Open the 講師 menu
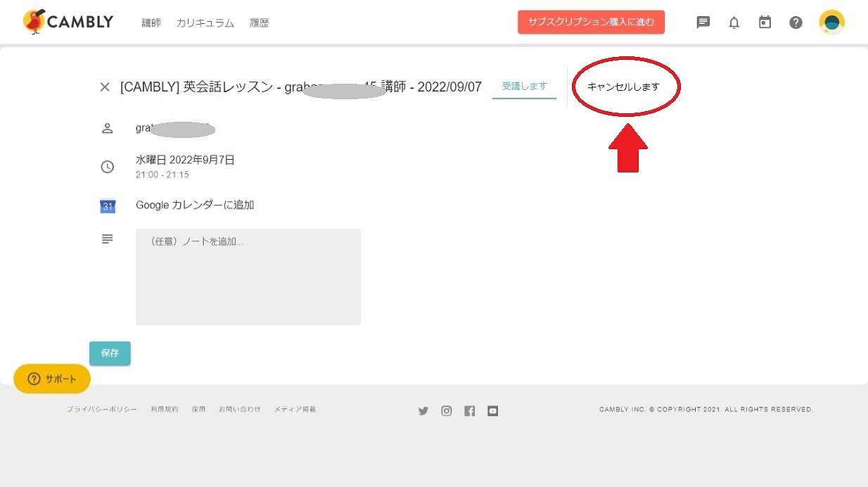 click(x=151, y=23)
